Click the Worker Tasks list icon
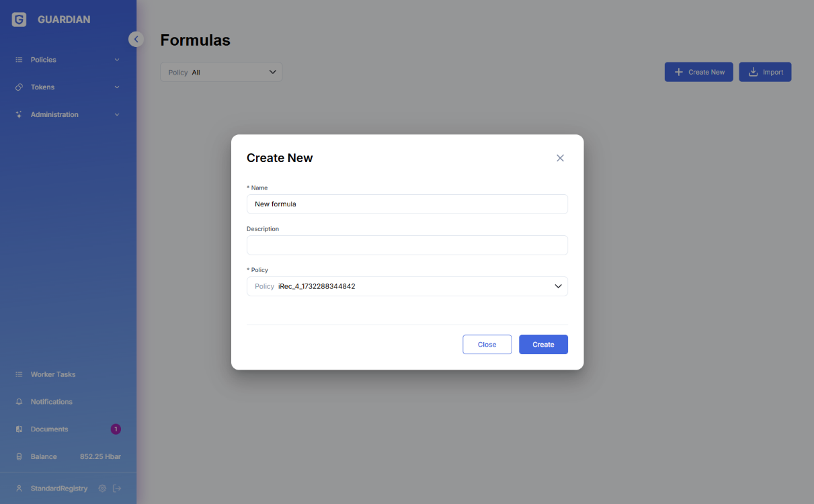Image resolution: width=814 pixels, height=504 pixels. pyautogui.click(x=19, y=374)
